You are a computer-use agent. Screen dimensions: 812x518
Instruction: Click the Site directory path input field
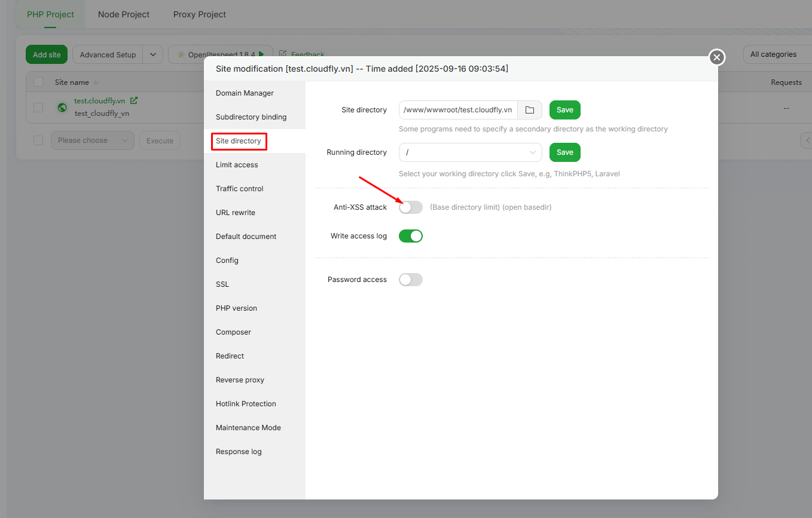click(457, 110)
